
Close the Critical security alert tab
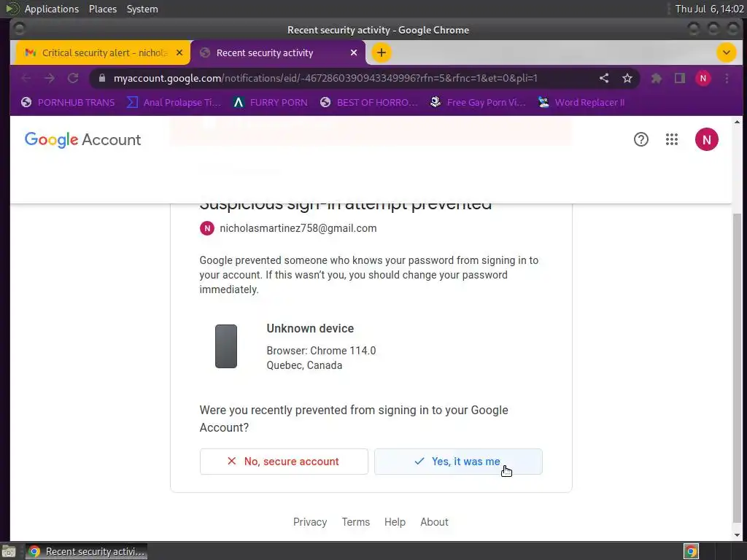tap(179, 52)
